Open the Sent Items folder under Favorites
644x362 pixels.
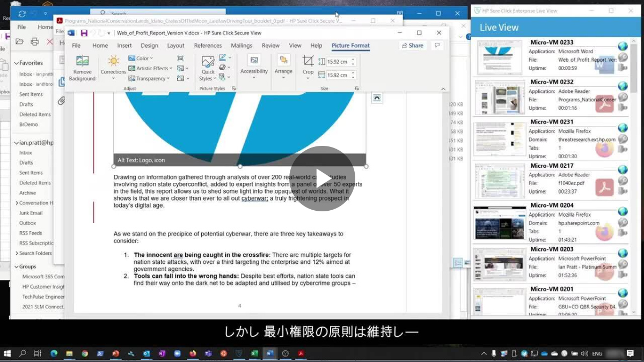click(31, 94)
